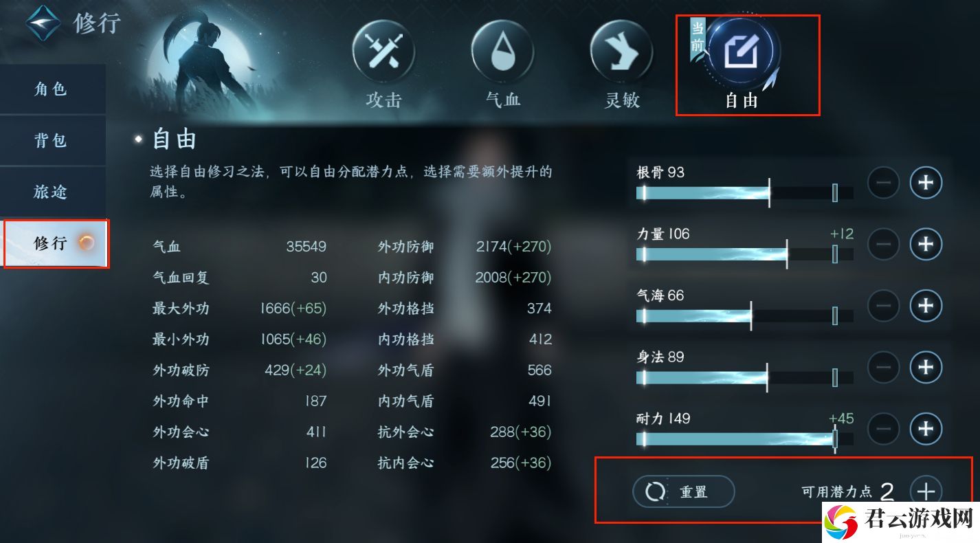Increase 根骨 with its plus button
Image resolution: width=980 pixels, height=543 pixels.
926,182
